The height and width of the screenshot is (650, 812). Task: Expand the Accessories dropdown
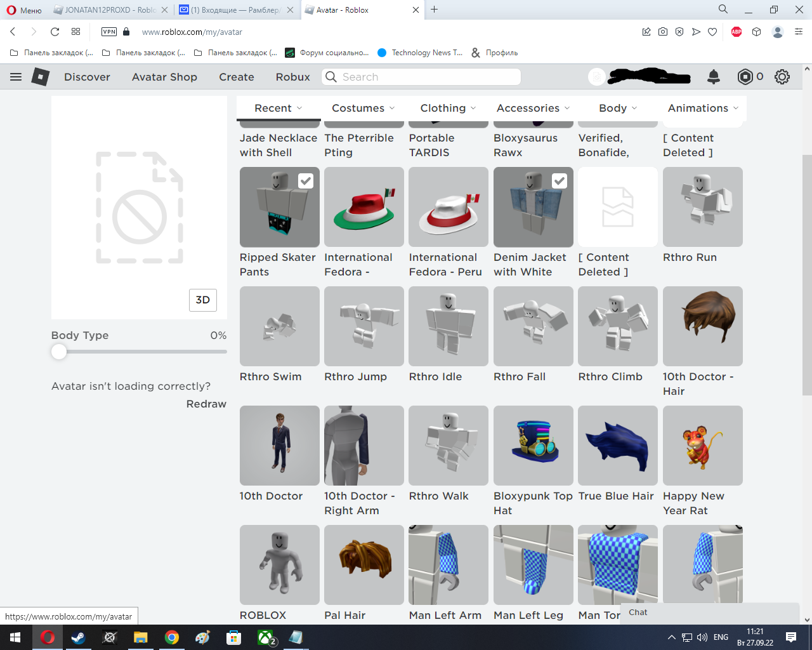pyautogui.click(x=533, y=108)
